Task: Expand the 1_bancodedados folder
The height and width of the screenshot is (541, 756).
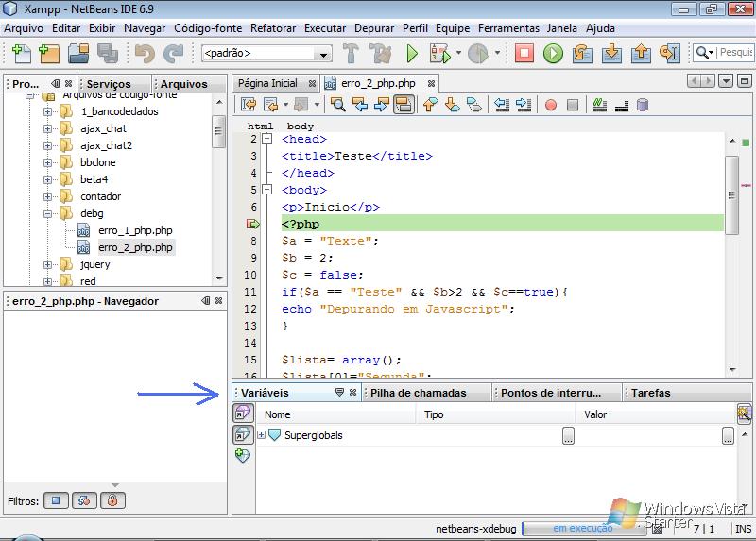Action: [47, 111]
